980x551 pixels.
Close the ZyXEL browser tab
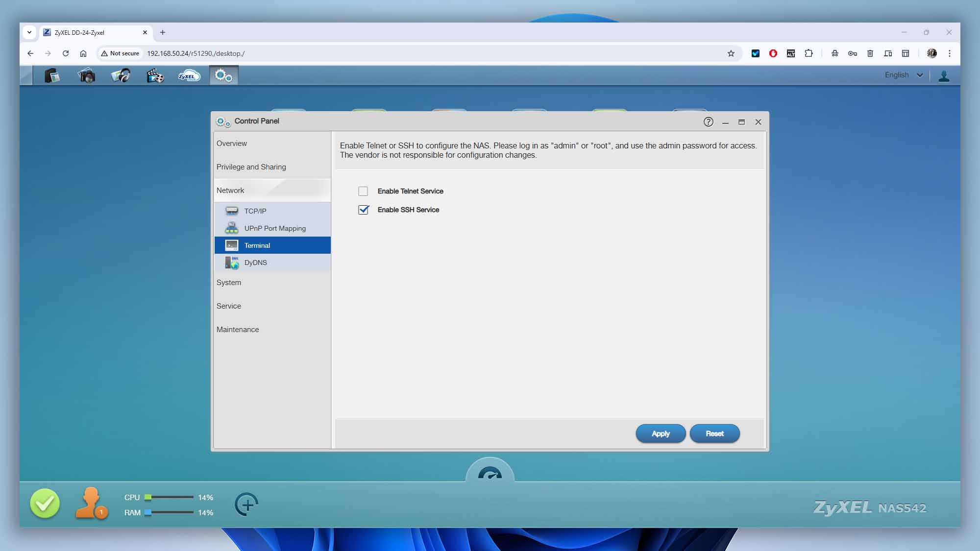145,32
